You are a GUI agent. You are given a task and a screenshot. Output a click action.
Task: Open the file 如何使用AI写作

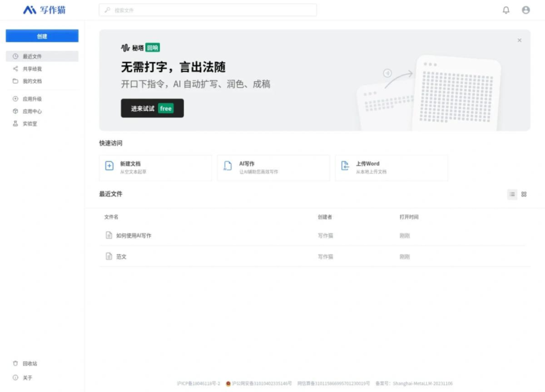(134, 235)
